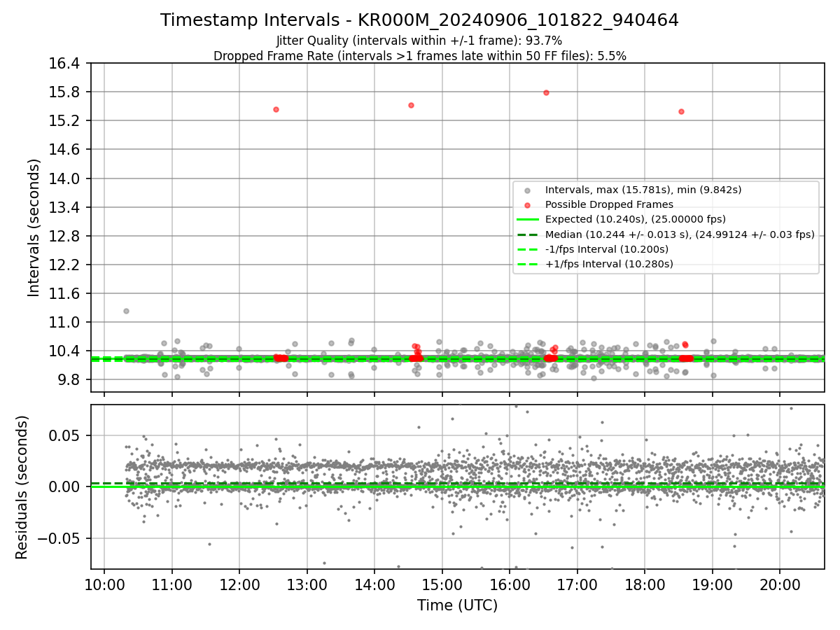The width and height of the screenshot is (840, 630).
Task: Click the highest red outlier point near 15.8 seconds
Action: coord(546,92)
